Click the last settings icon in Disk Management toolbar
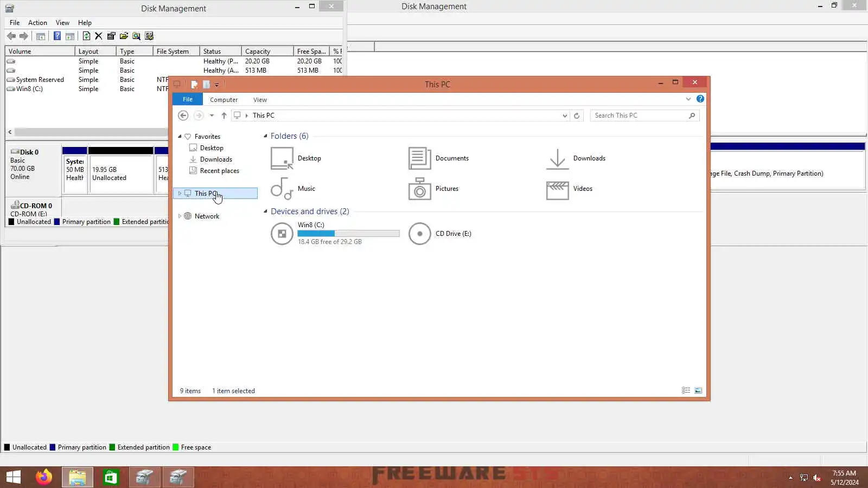Screen dimensions: 868x488 coord(149,36)
